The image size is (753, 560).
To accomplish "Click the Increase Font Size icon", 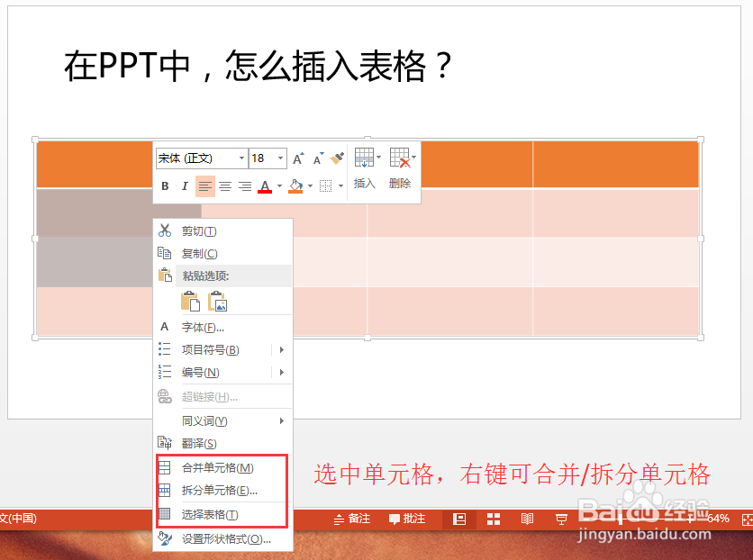I will pyautogui.click(x=297, y=158).
